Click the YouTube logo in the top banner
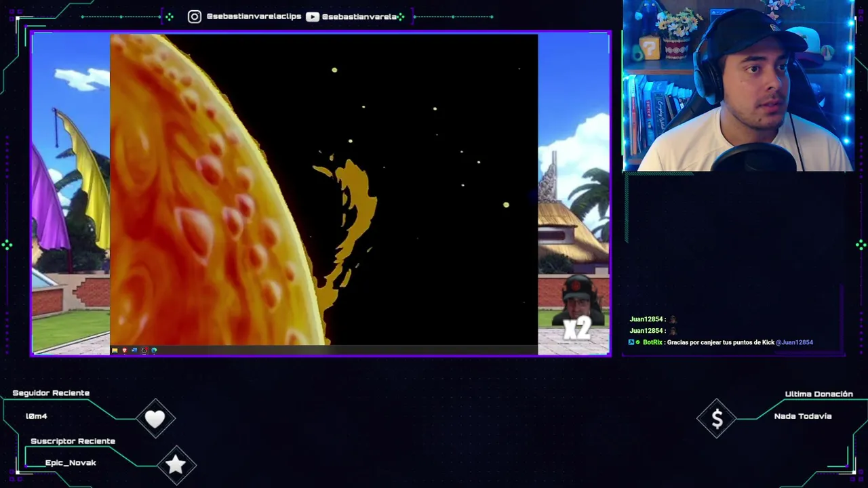Screen dimensions: 868x488 click(313, 16)
